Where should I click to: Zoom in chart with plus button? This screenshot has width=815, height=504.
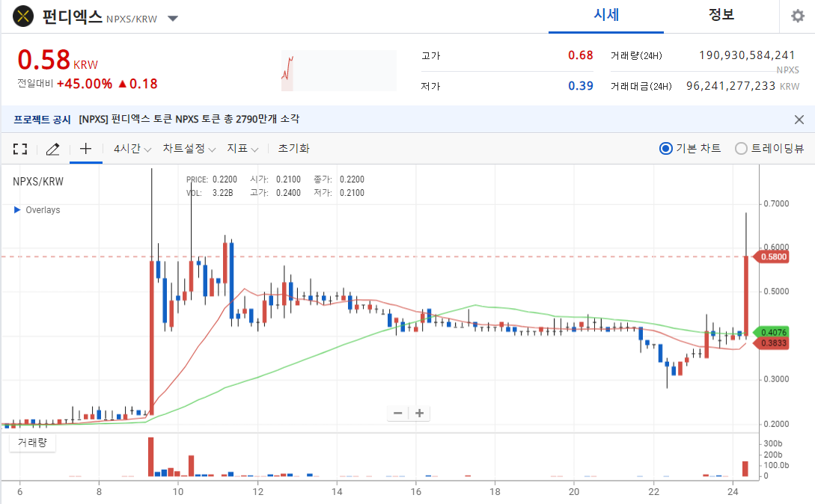419,413
